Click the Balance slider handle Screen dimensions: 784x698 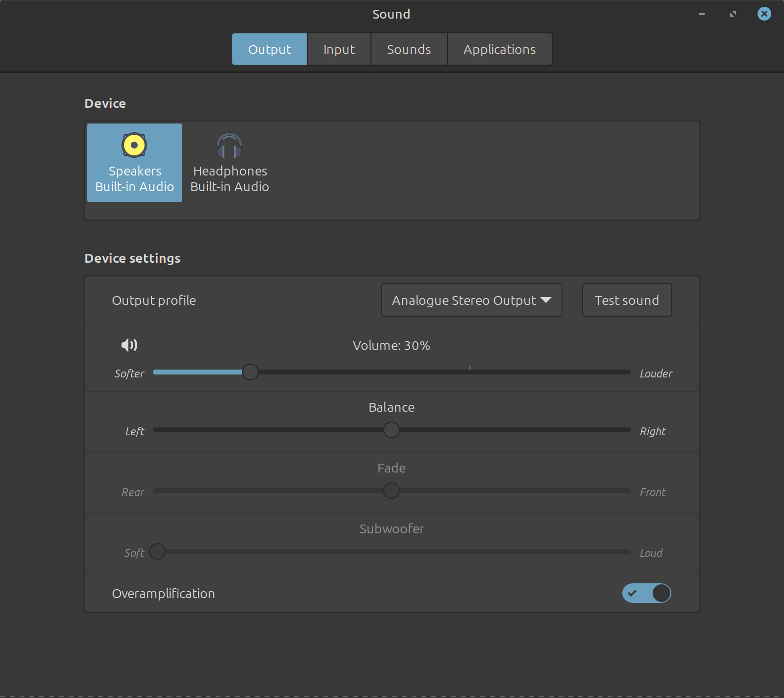pyautogui.click(x=392, y=430)
